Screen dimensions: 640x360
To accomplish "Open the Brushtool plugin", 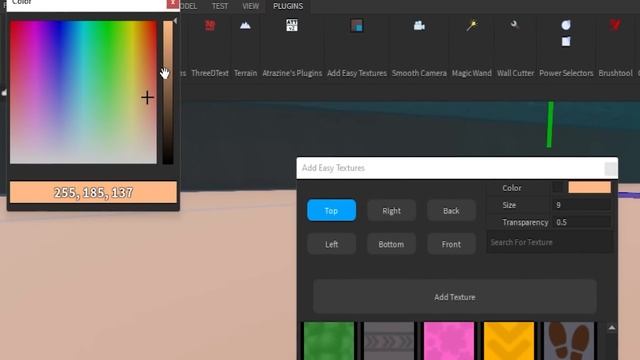I will [x=616, y=25].
